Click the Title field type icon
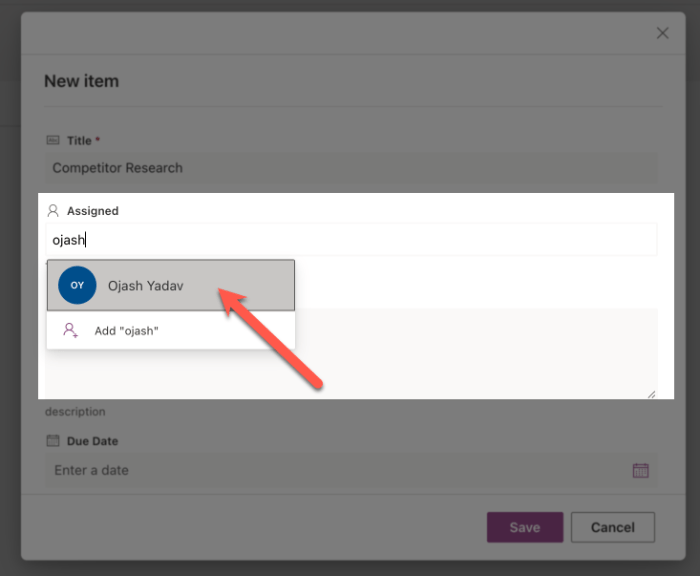Image resolution: width=700 pixels, height=576 pixels. coord(53,140)
